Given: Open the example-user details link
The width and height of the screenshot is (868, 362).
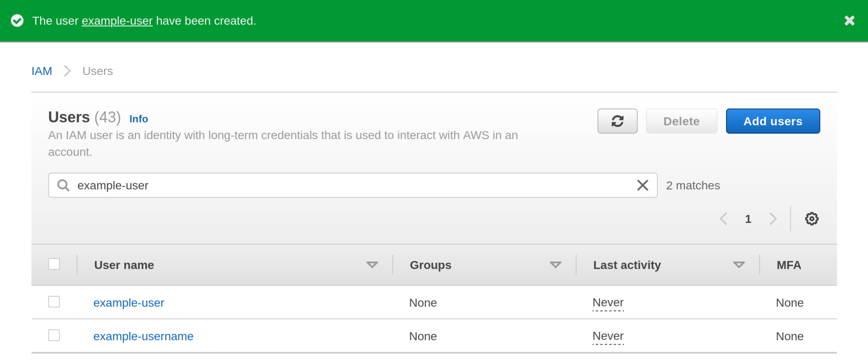Looking at the screenshot, I should point(128,303).
